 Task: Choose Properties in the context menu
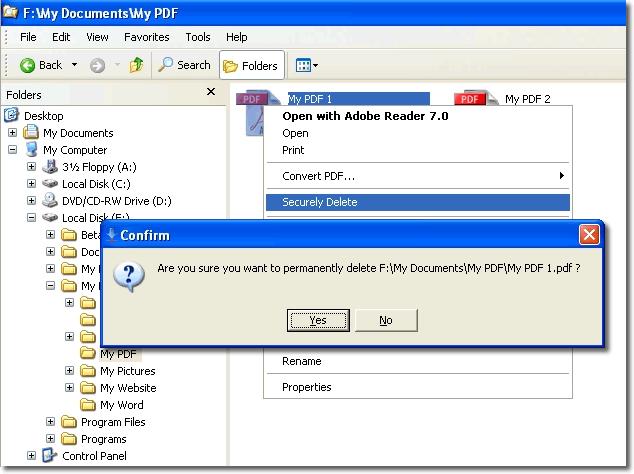(x=306, y=387)
